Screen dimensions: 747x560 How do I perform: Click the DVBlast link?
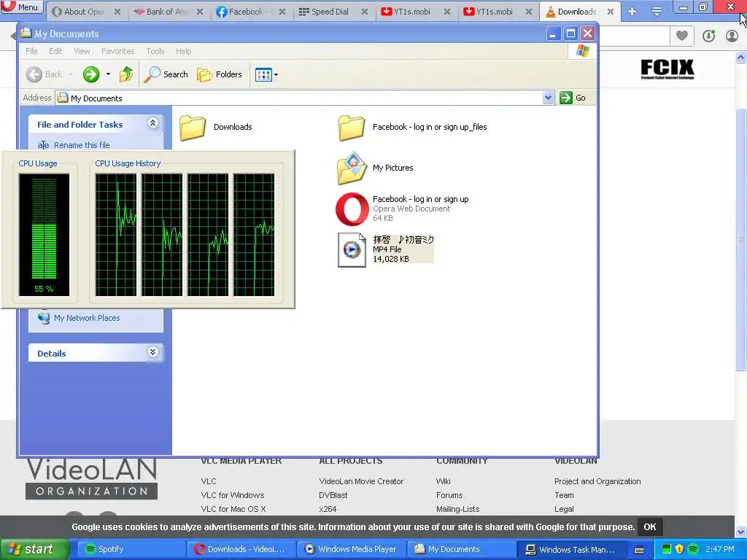click(x=333, y=495)
